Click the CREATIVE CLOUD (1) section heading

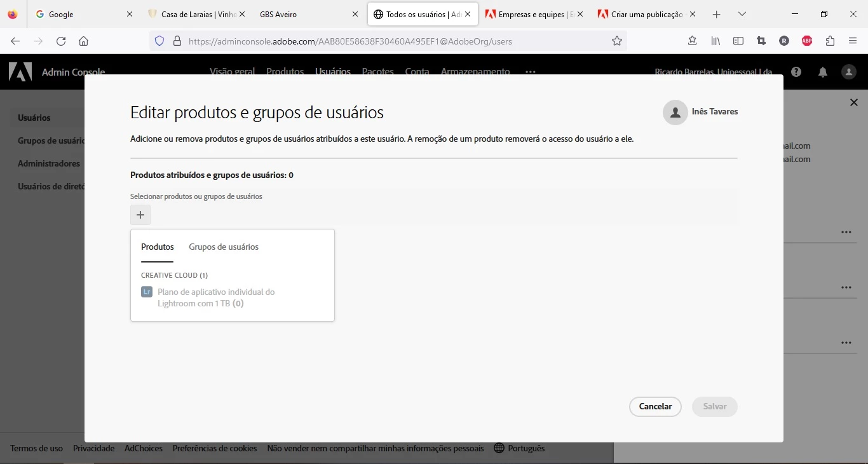(x=175, y=275)
